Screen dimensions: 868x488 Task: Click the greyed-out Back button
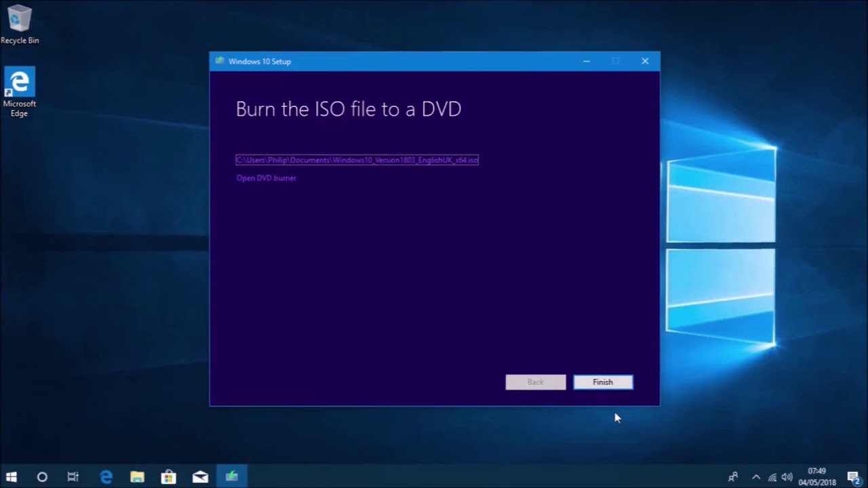[x=535, y=382]
